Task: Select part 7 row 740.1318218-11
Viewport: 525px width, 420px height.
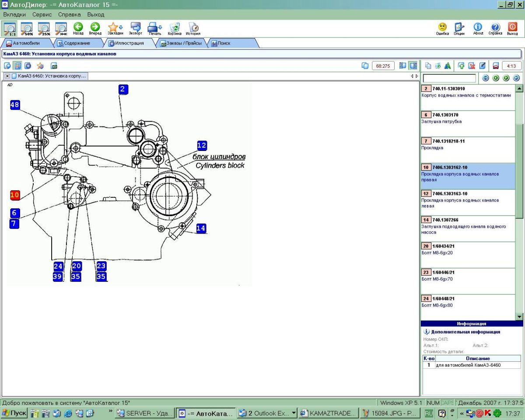Action: (x=468, y=150)
